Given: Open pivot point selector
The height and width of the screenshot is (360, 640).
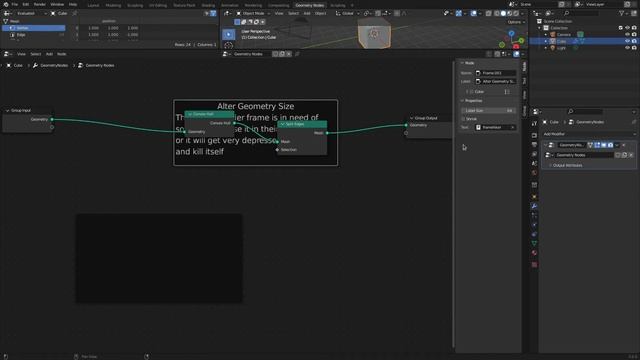Looking at the screenshot, I should (x=367, y=13).
